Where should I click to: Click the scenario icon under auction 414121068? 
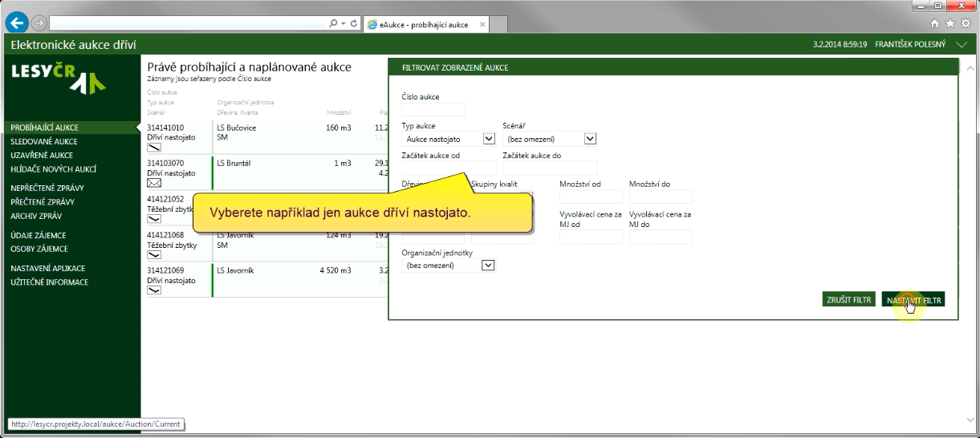154,254
